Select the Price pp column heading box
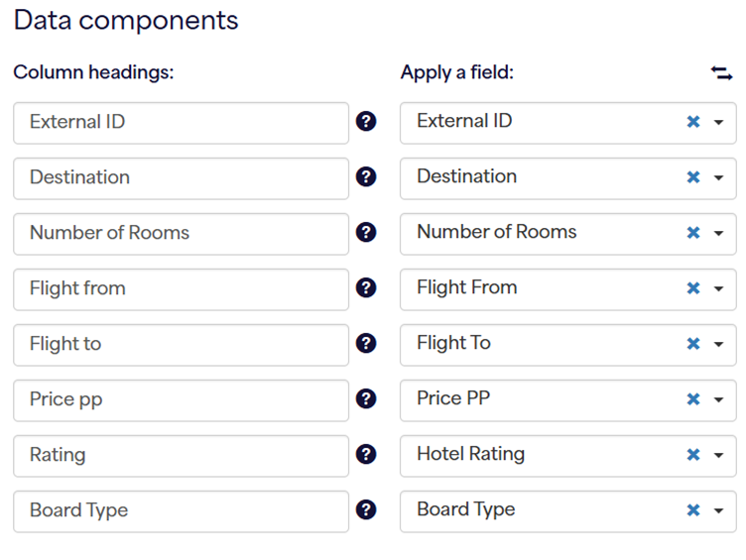The height and width of the screenshot is (560, 746). [181, 400]
